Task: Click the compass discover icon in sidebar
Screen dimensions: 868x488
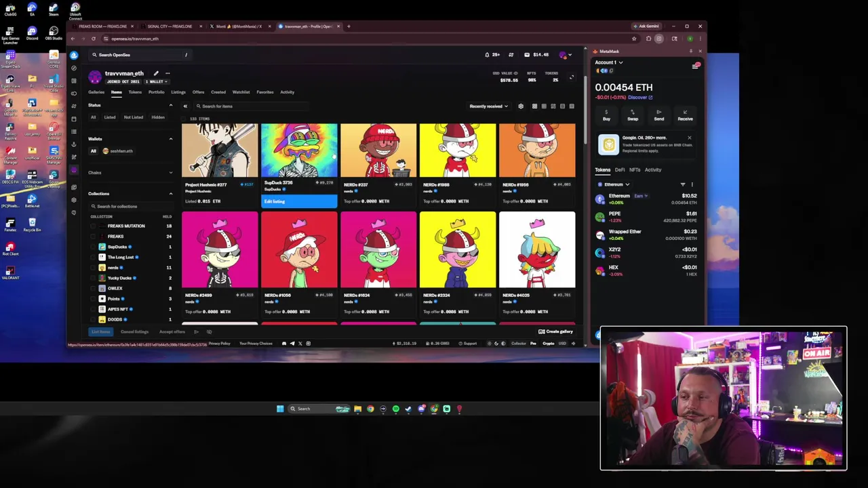Action: pyautogui.click(x=74, y=68)
